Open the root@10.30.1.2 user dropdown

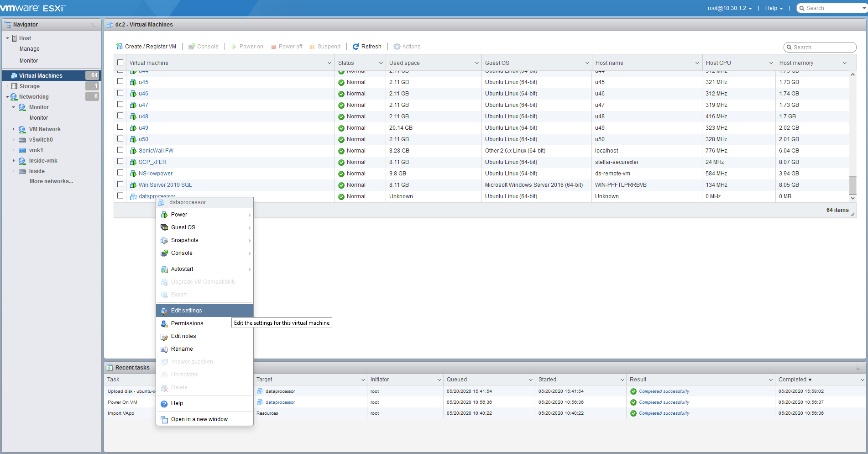[729, 8]
